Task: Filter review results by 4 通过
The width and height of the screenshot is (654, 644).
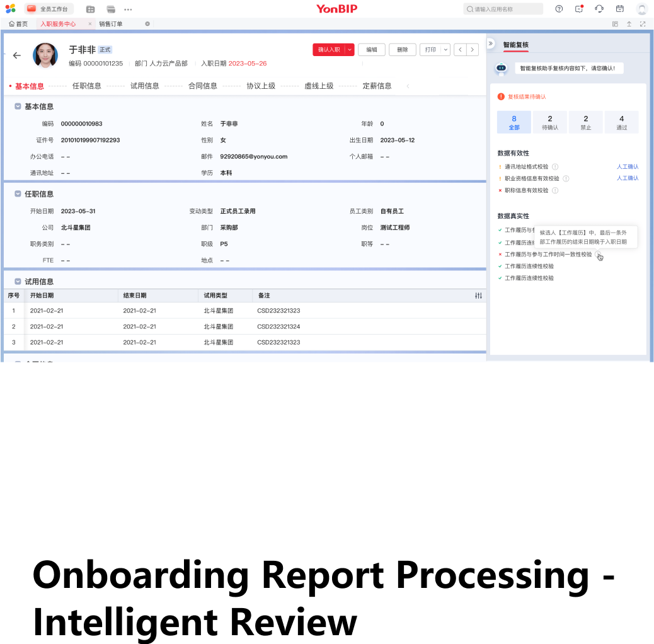Action: (621, 123)
